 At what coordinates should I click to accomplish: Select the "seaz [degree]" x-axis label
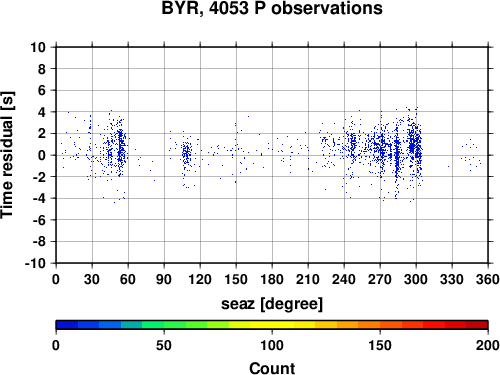[272, 304]
